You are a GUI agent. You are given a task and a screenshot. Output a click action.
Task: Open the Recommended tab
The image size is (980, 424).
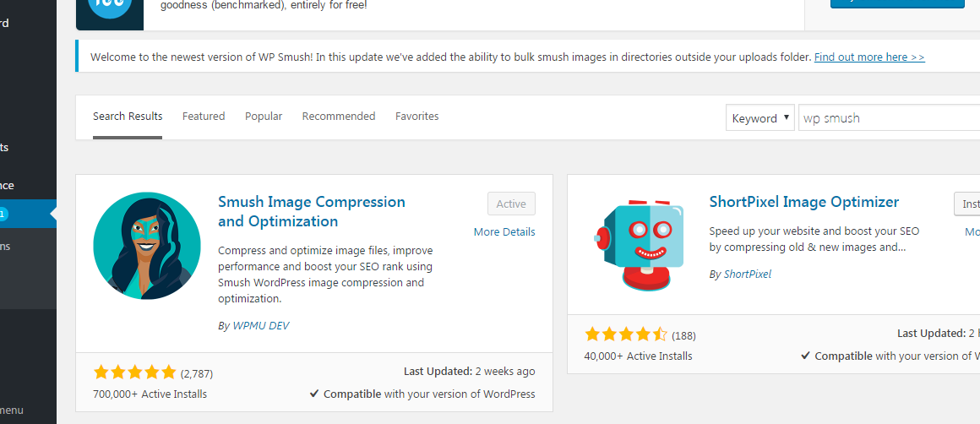[x=339, y=117]
